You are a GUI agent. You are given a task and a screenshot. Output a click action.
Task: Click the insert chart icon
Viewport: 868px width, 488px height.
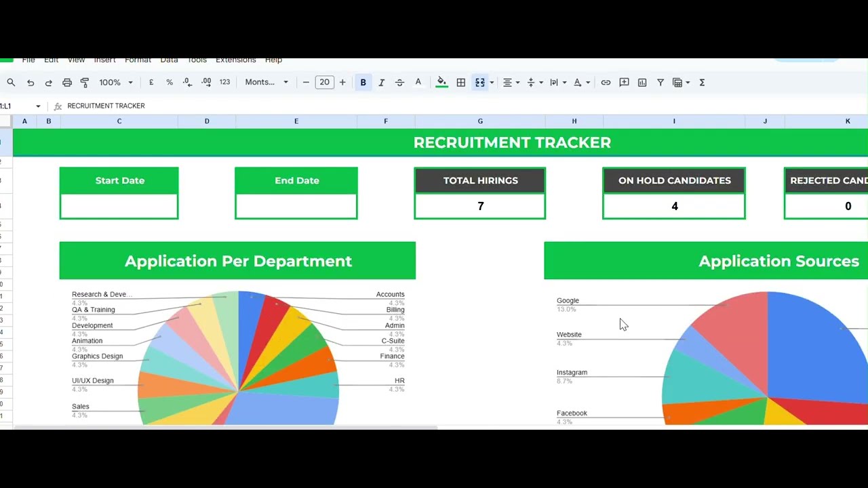[642, 83]
